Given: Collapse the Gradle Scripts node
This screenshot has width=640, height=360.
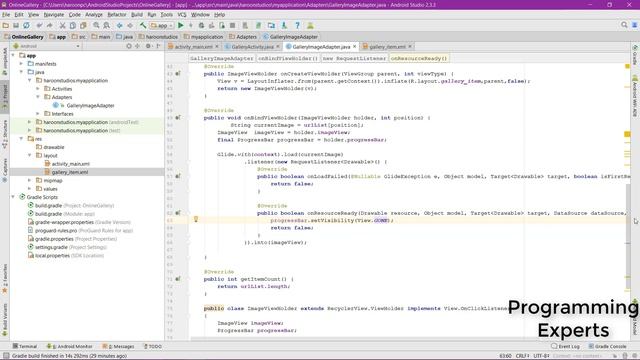Looking at the screenshot, I should pos(13,197).
